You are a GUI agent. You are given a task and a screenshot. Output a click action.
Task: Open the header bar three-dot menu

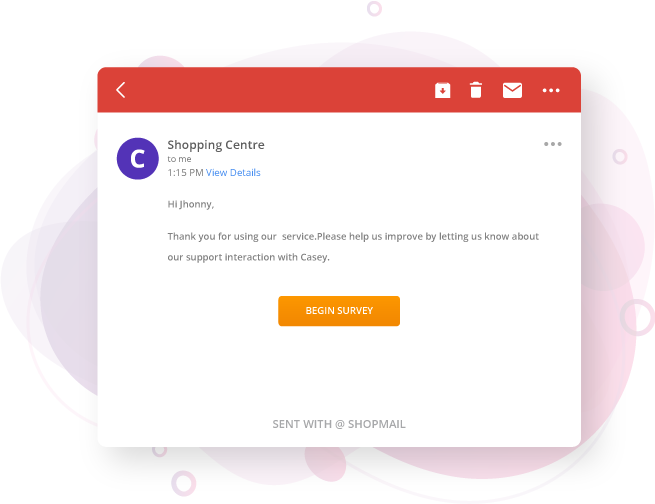click(x=551, y=90)
